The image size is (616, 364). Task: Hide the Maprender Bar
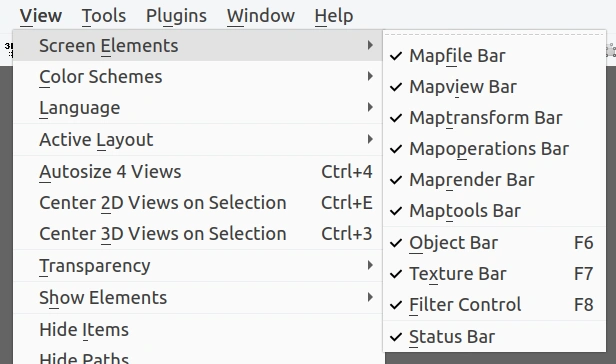click(x=494, y=180)
